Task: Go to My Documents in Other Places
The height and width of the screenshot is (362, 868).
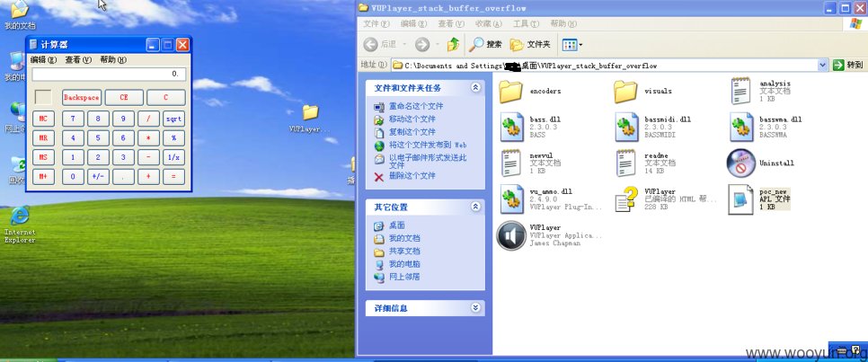Action: [404, 239]
